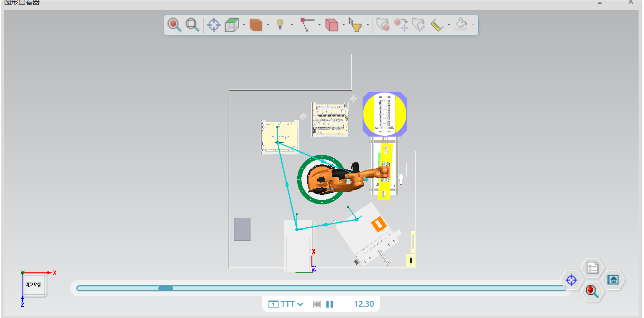Click the red cube magnifier hexagon button
Viewport: 644px width, 318px height.
coord(592,291)
